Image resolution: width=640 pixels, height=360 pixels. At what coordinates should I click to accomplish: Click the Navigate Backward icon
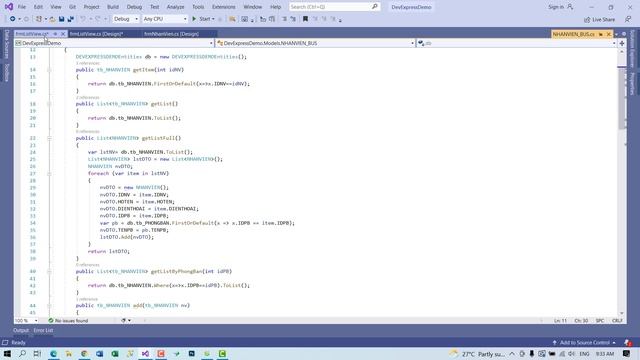[x=13, y=19]
